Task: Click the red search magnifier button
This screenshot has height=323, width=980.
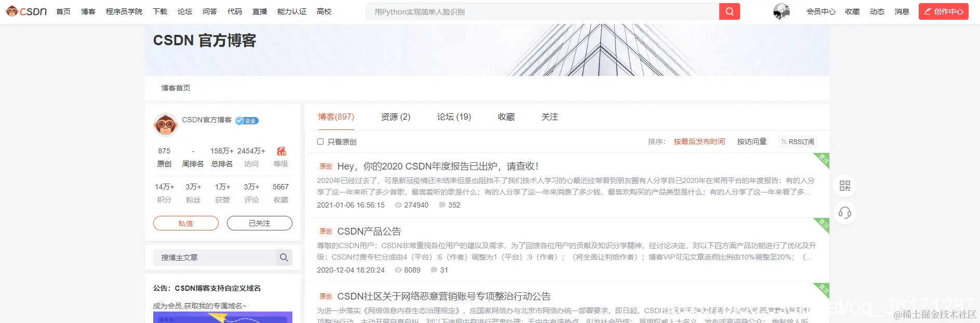Action: [729, 11]
